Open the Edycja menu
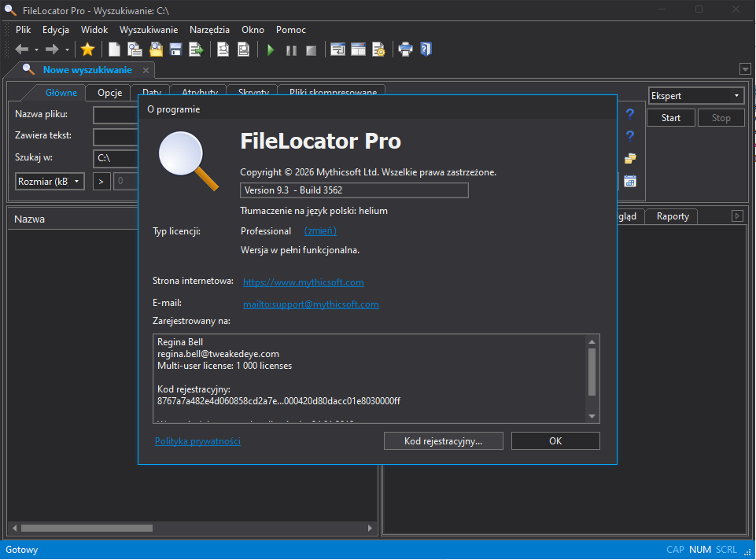 click(x=55, y=30)
